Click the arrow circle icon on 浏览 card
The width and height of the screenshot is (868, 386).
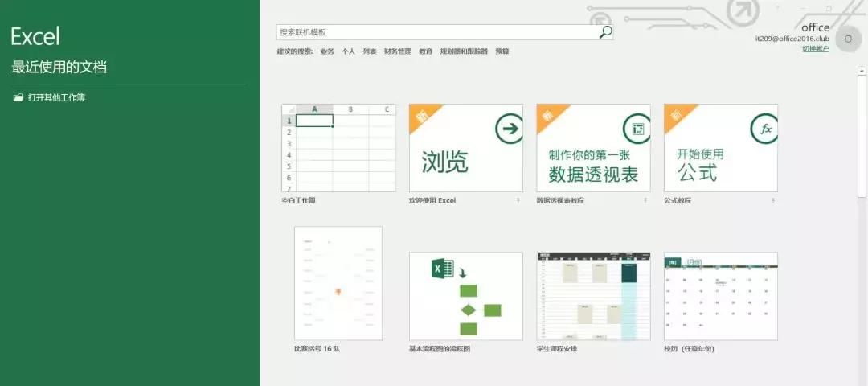pyautogui.click(x=510, y=129)
